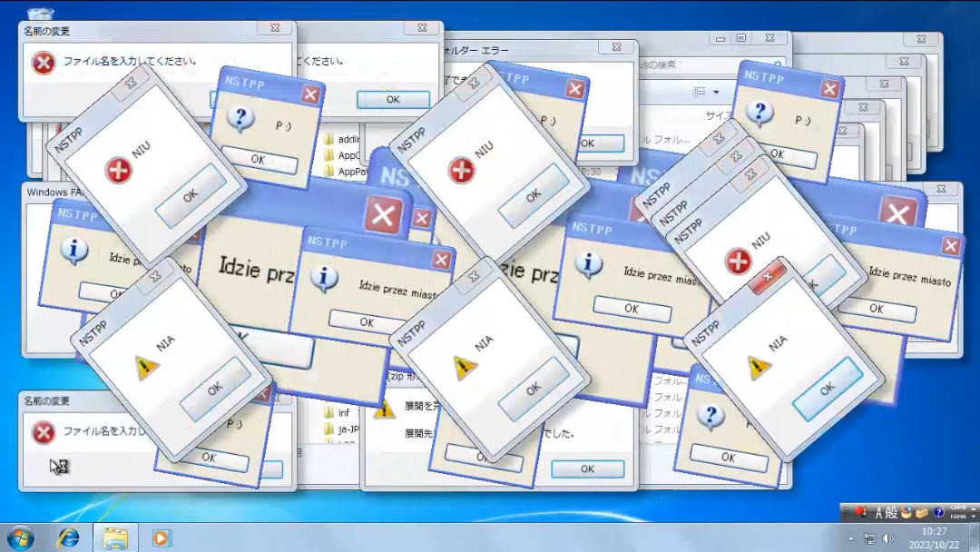Image resolution: width=980 pixels, height=552 pixels.
Task: Open the language bar options dropdown arrow
Action: click(974, 517)
